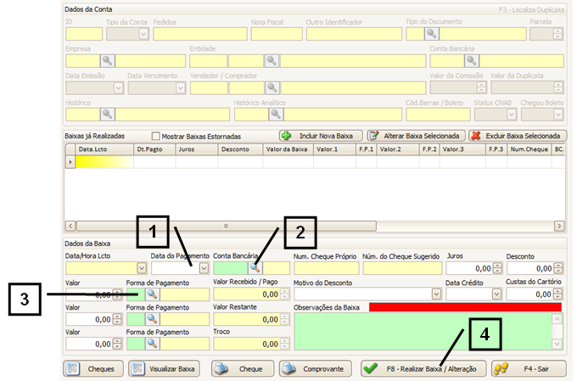
Task: Click Excluir Baixa Selecionada button
Action: [518, 136]
